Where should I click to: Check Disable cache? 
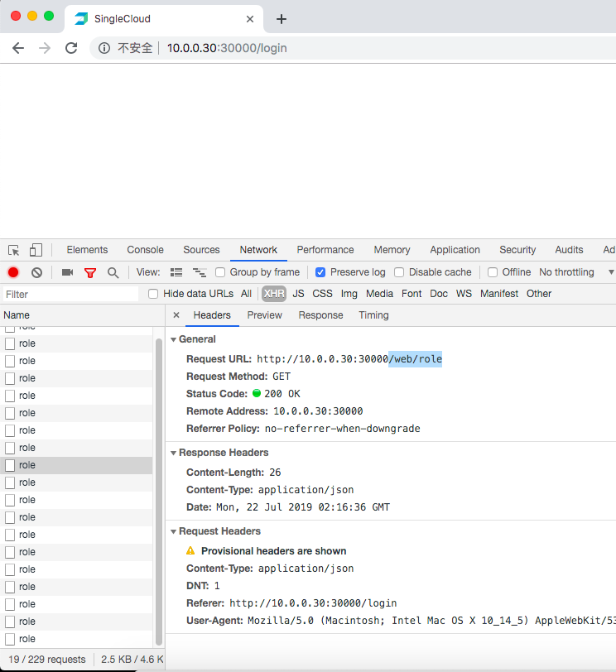[x=399, y=272]
